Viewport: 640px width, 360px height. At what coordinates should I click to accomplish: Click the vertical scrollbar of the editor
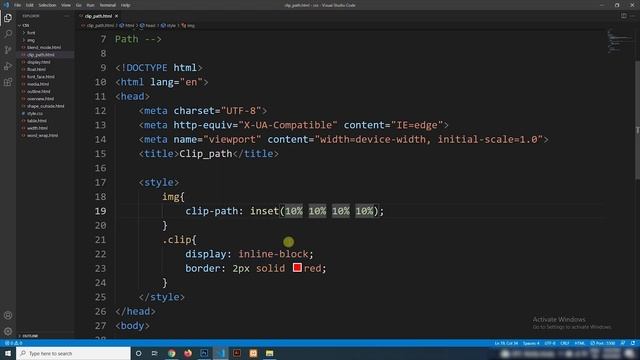[637, 120]
